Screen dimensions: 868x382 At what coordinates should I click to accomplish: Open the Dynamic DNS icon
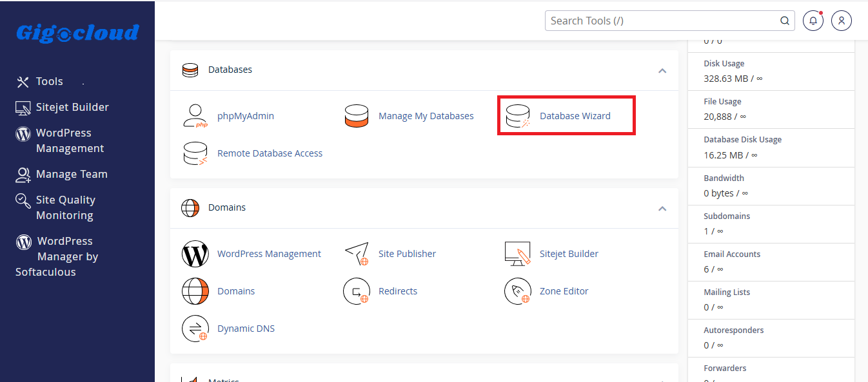(195, 329)
